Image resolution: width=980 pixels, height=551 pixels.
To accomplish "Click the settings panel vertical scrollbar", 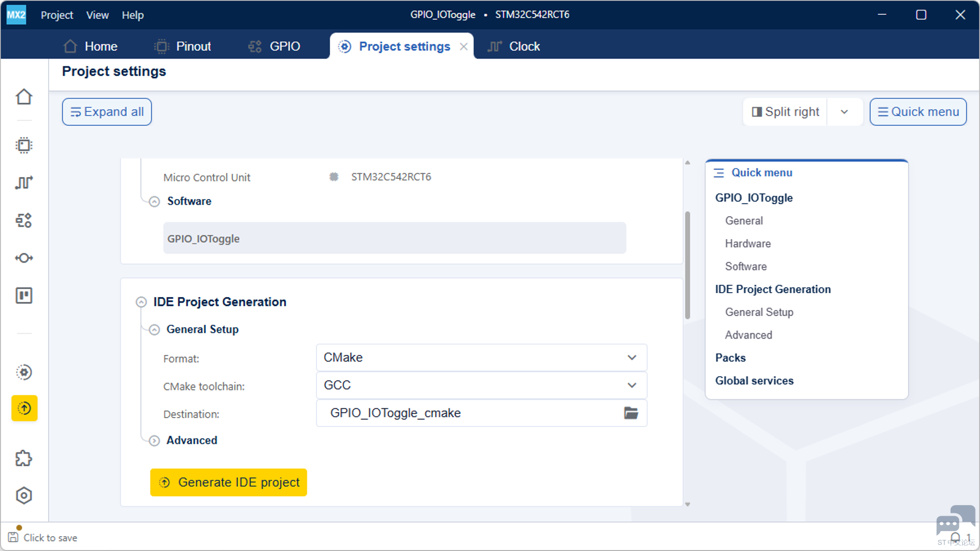I will (x=687, y=266).
